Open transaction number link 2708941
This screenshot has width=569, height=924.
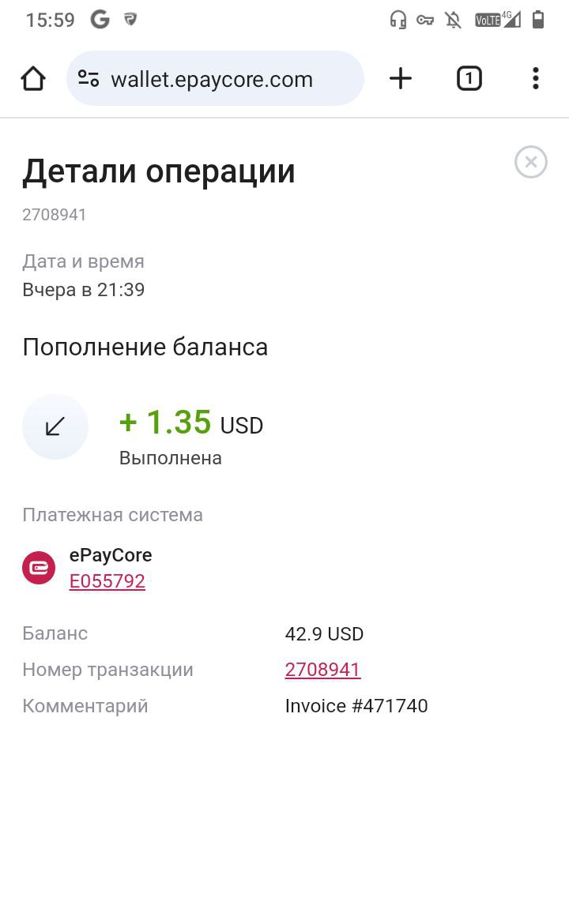click(322, 670)
